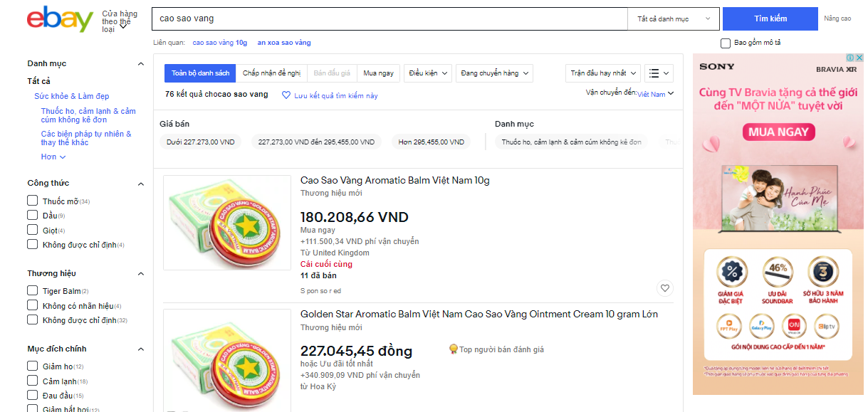Image resolution: width=868 pixels, height=412 pixels.
Task: Enable the Bao gồm mô tả checkbox
Action: click(726, 43)
